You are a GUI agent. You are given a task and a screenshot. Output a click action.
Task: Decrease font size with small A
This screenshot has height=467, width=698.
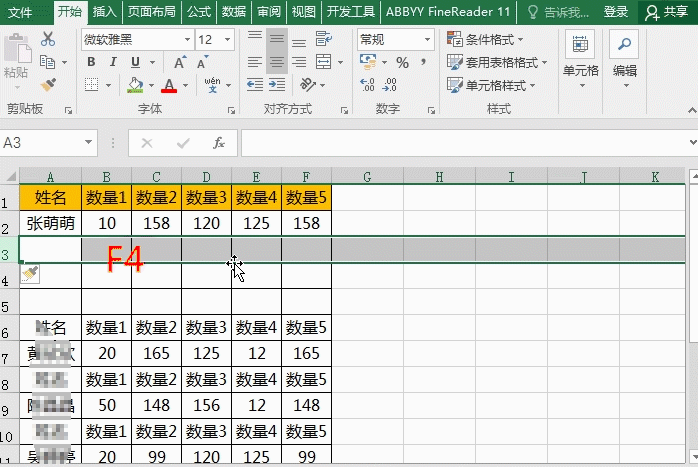(x=202, y=62)
